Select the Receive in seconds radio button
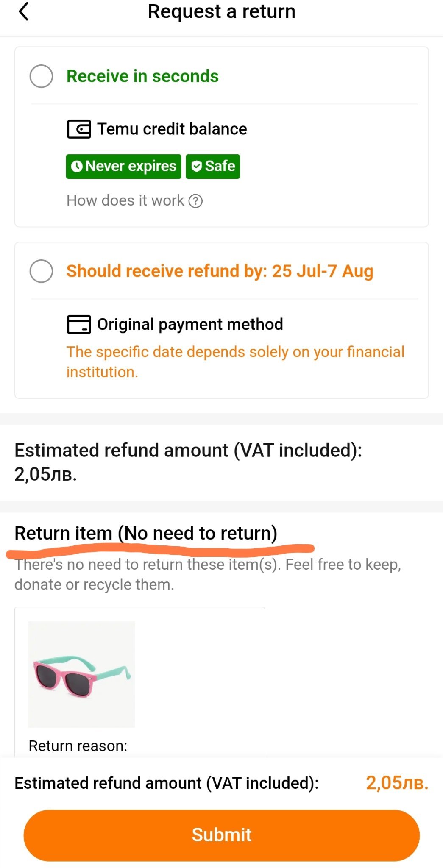Viewport: 443px width, 868px height. tap(41, 76)
